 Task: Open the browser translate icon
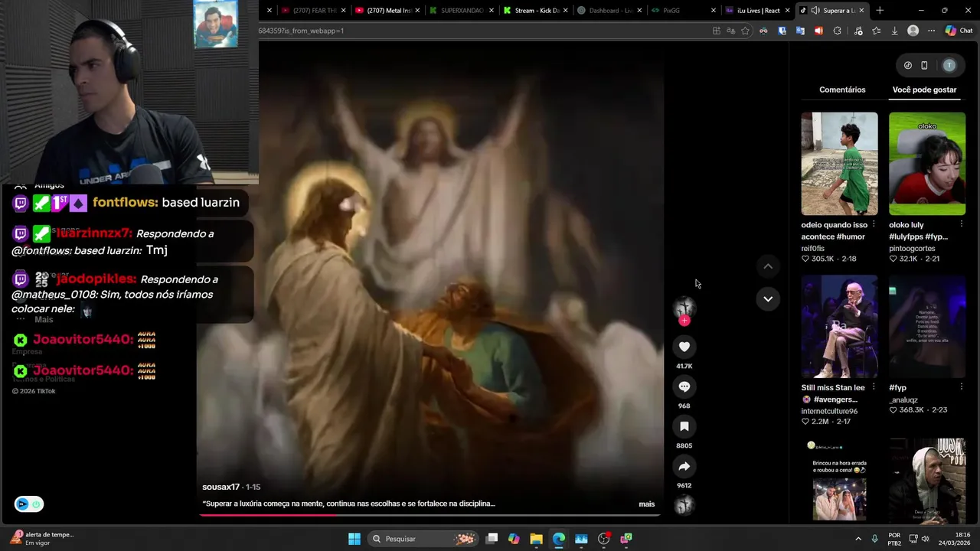point(730,31)
